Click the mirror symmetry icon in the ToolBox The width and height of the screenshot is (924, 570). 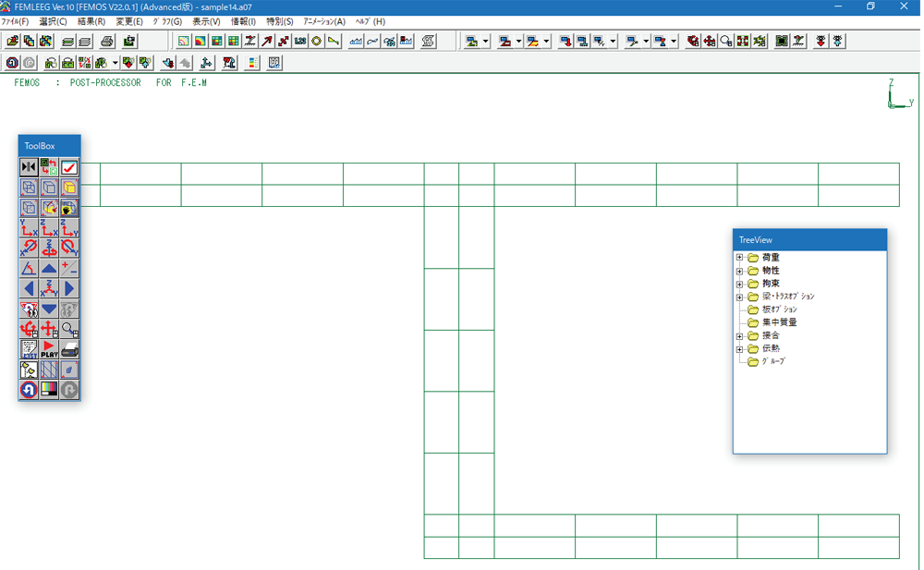click(29, 167)
